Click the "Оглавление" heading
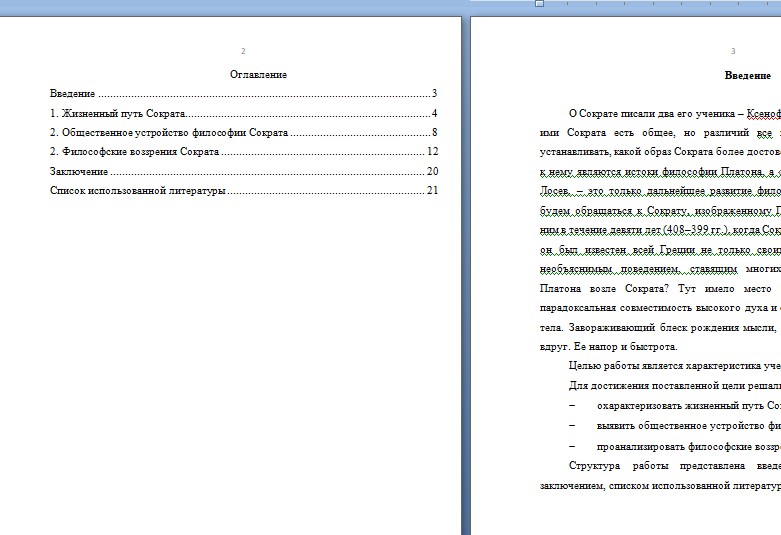The height and width of the screenshot is (535, 781). tap(258, 75)
